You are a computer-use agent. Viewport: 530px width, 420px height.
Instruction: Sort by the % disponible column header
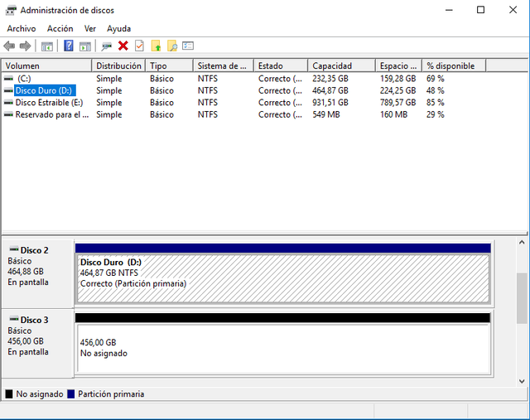pos(454,65)
